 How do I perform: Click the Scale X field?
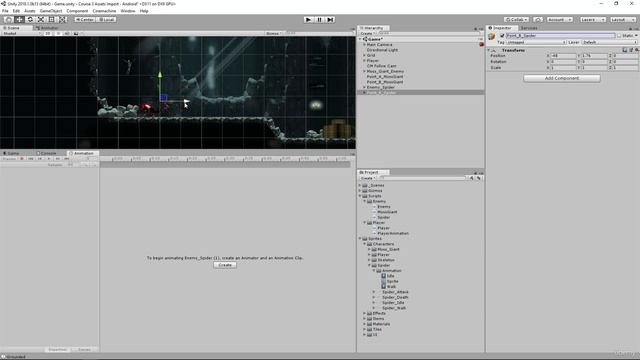tap(563, 68)
